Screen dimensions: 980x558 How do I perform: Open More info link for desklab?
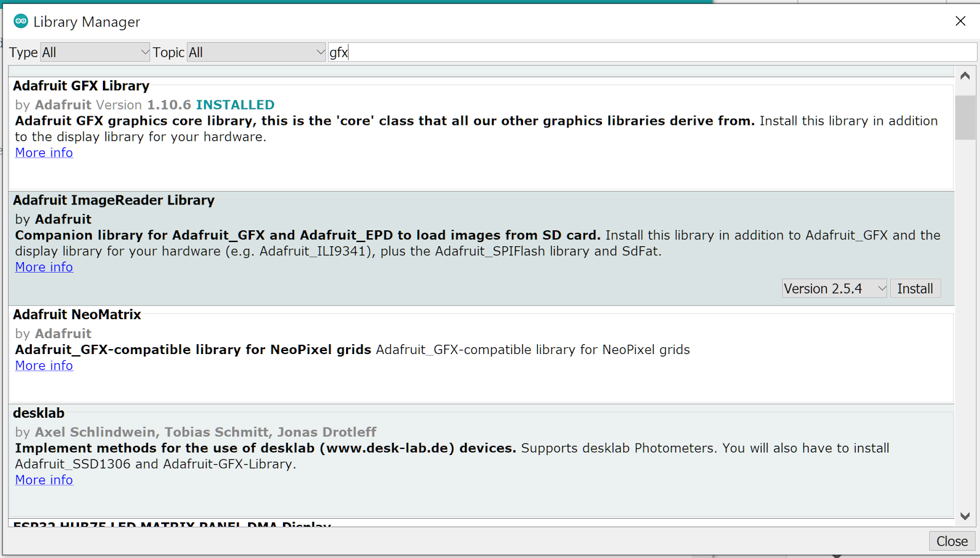pos(44,480)
